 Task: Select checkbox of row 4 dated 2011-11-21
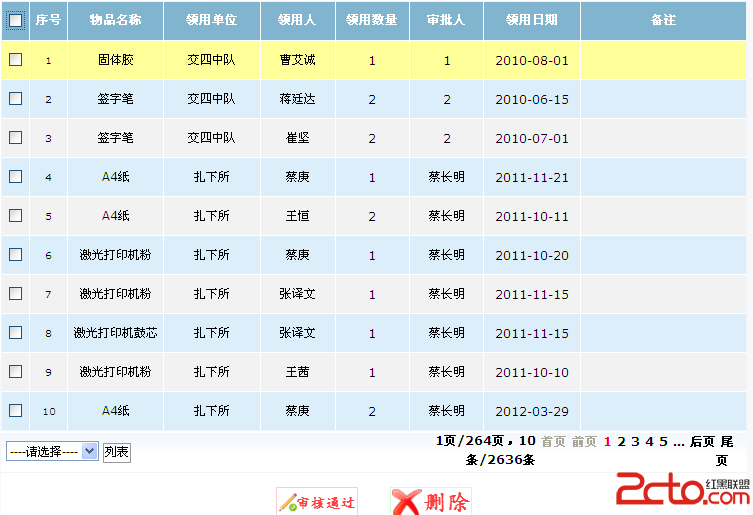click(x=15, y=176)
